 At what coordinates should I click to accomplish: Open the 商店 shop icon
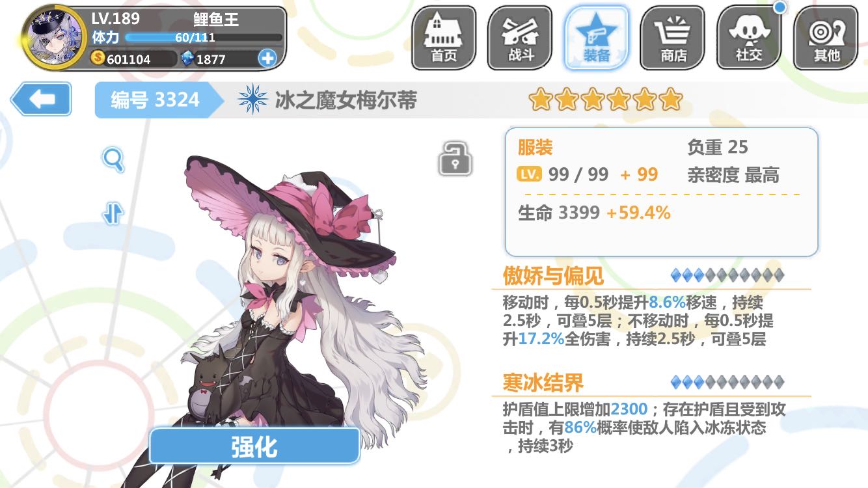(x=673, y=38)
